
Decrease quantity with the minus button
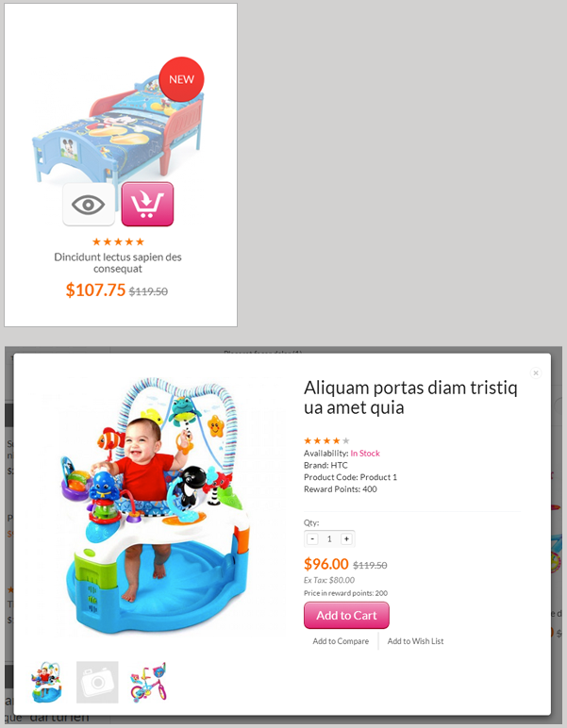click(312, 538)
